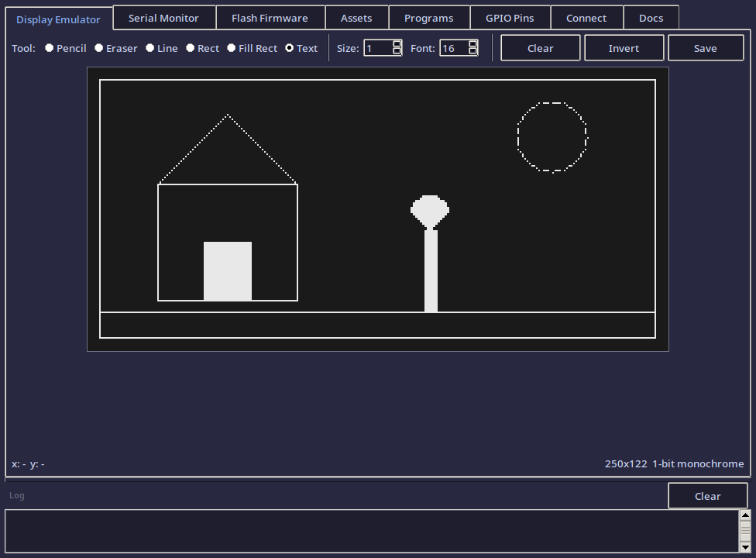The image size is (756, 558).
Task: Click the Font size input field
Action: tap(454, 48)
